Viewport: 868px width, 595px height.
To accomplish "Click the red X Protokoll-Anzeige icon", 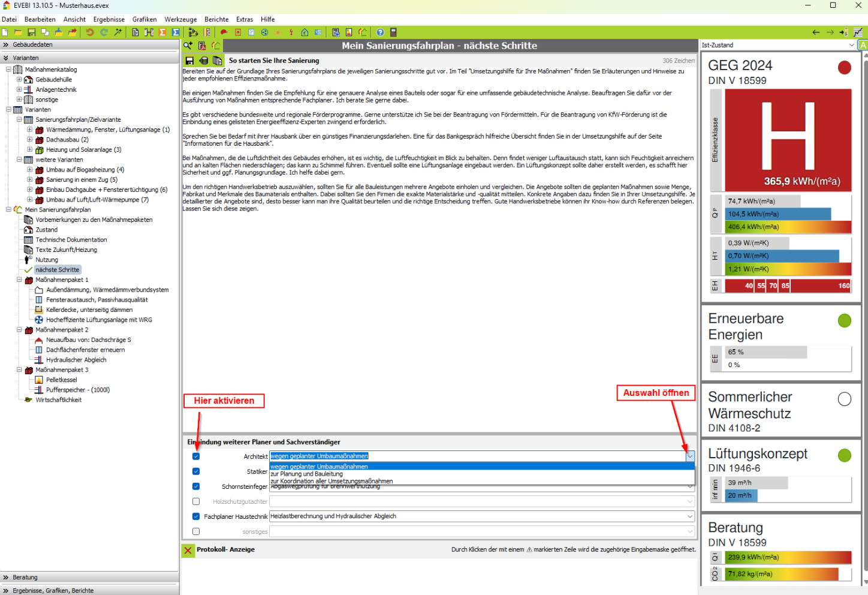I will coord(188,550).
